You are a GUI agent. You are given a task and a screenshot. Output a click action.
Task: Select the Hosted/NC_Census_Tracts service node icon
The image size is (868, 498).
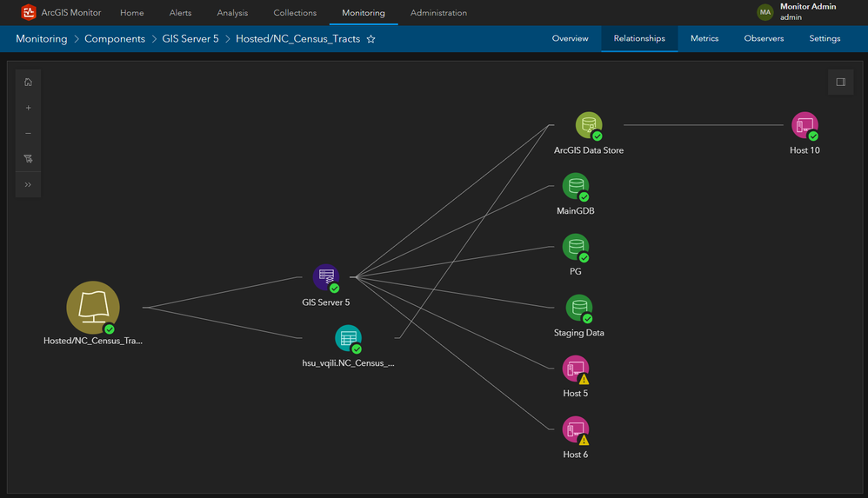tap(93, 308)
